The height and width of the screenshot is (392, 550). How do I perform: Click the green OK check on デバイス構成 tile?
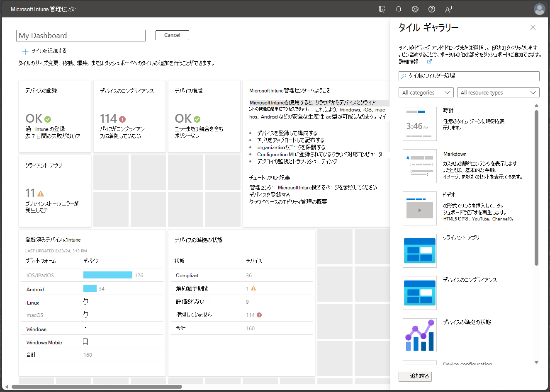click(197, 119)
